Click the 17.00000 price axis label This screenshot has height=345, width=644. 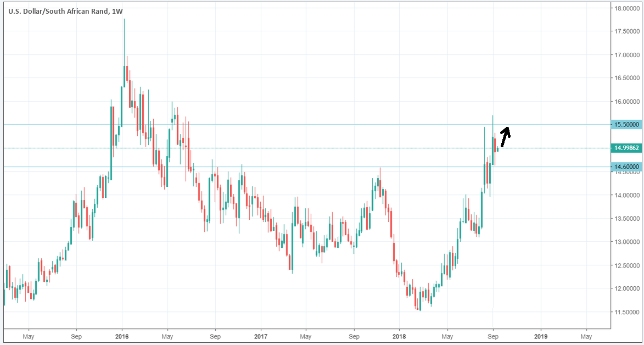(x=627, y=55)
